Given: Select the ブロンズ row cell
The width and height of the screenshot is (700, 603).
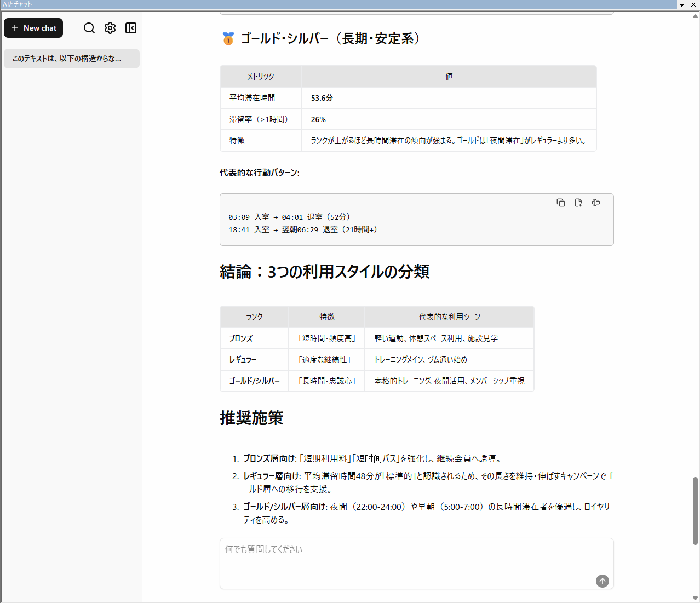Looking at the screenshot, I should [254, 338].
